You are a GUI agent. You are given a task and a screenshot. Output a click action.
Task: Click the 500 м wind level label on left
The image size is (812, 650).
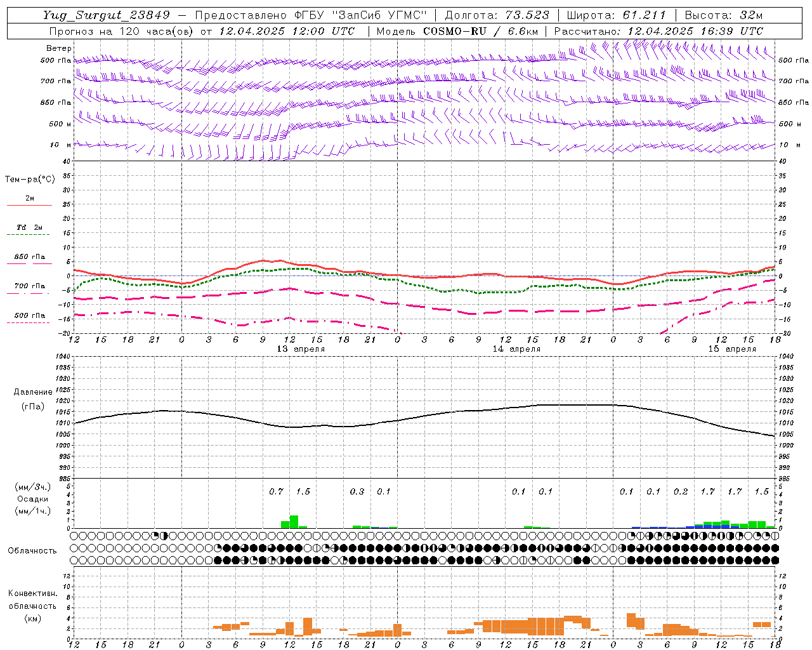(x=60, y=124)
